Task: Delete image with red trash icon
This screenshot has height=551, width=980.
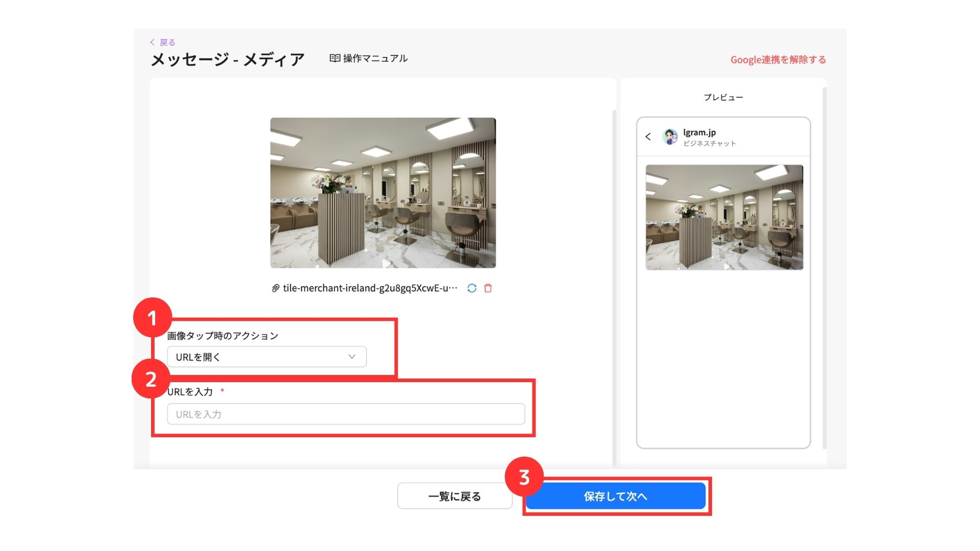Action: pyautogui.click(x=488, y=288)
